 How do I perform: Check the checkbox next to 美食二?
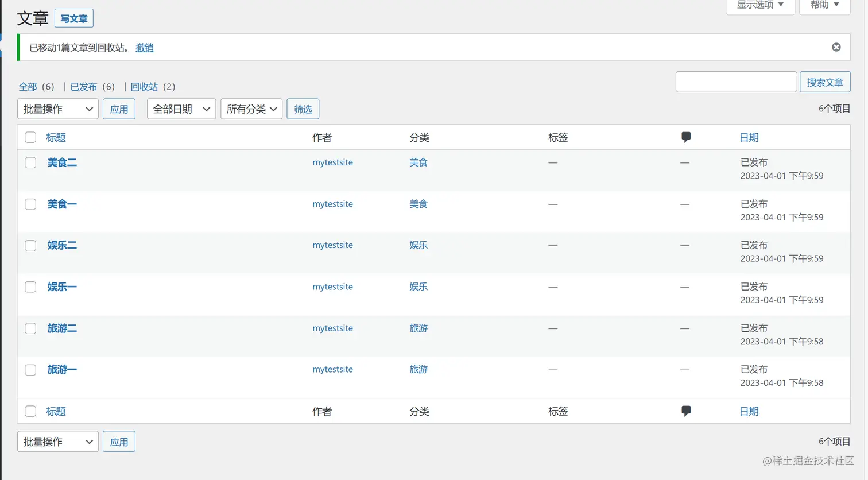click(x=30, y=162)
